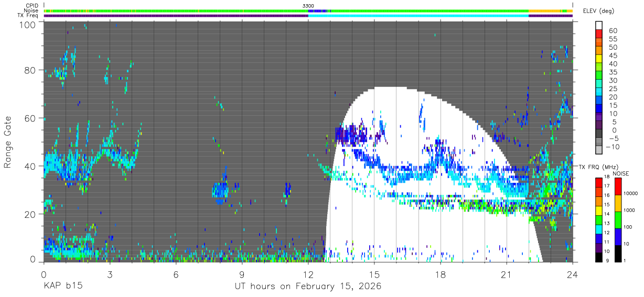Click the '3300' CPID value label
Screen dimensions: 644x297
pos(308,5)
